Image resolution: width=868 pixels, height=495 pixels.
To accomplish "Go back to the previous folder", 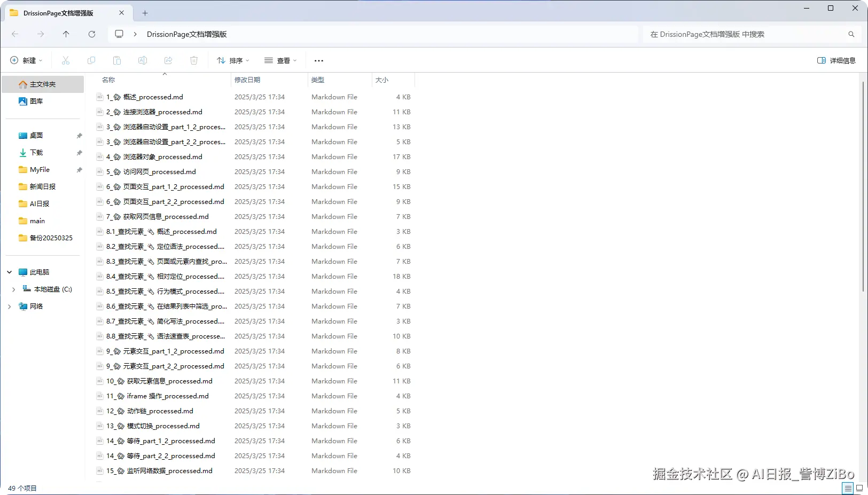I will tap(15, 34).
